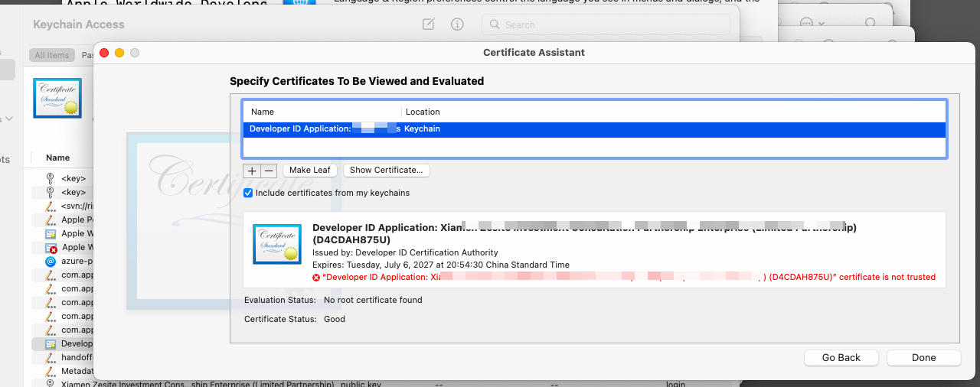Click the azure-p item's at-sign icon

[51, 261]
